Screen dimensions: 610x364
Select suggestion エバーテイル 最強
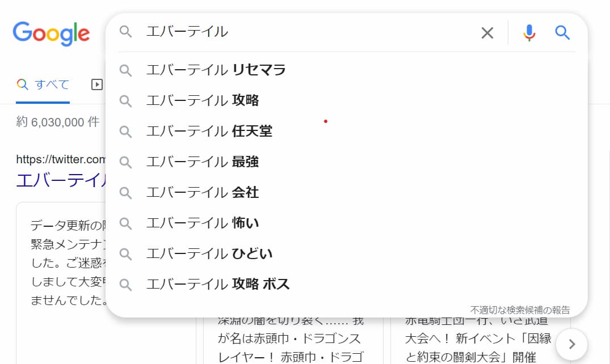pos(347,162)
